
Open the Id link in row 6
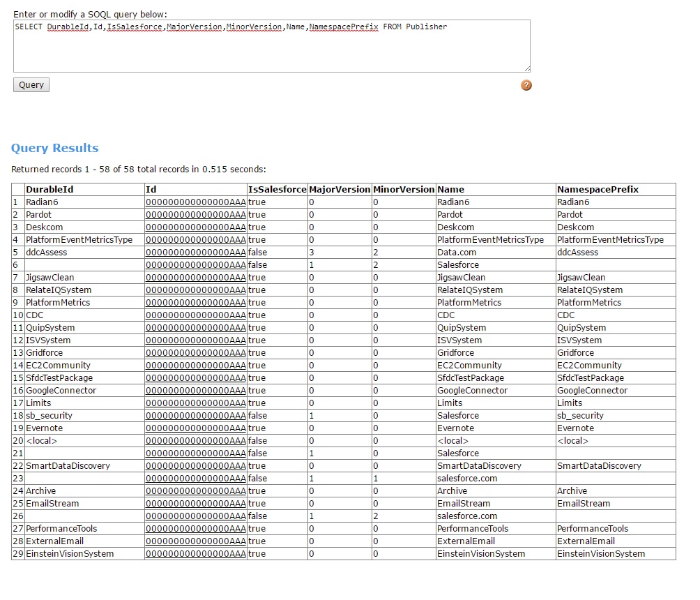pos(195,264)
